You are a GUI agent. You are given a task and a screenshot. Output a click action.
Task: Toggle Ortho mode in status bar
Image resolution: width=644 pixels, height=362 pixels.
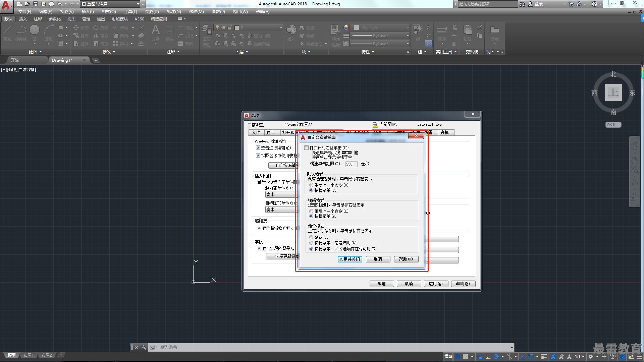(x=488, y=357)
